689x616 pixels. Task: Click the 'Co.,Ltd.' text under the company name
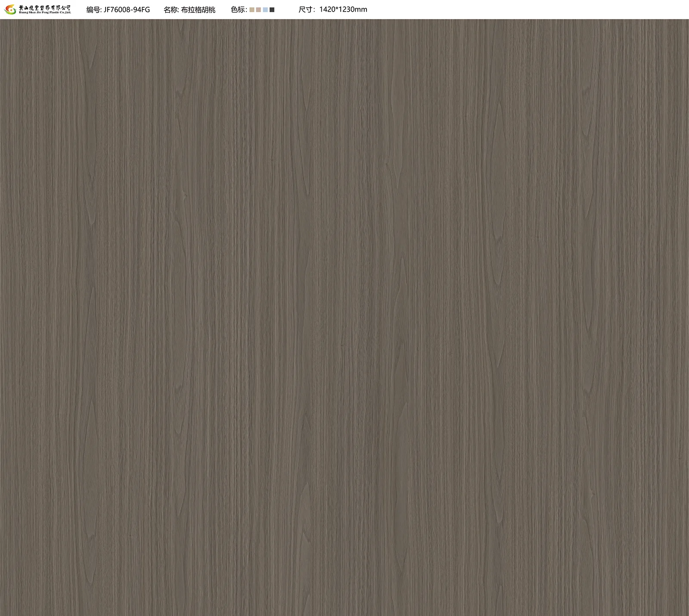(65, 13)
